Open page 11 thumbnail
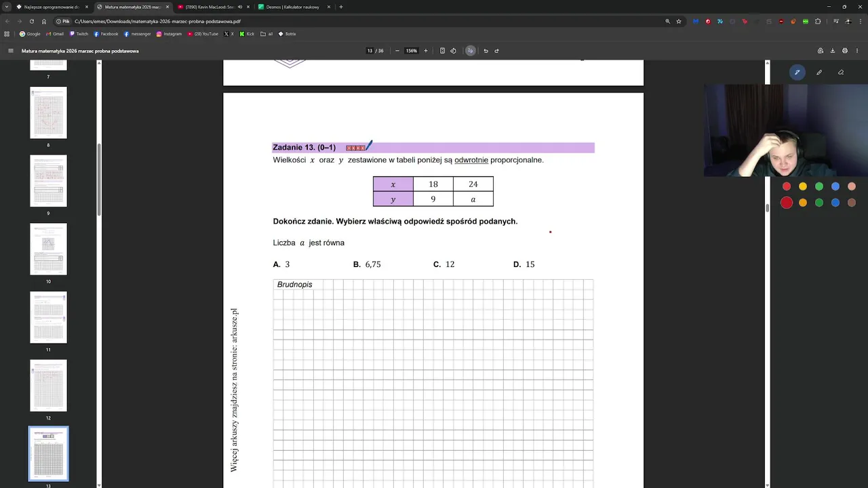 click(48, 317)
